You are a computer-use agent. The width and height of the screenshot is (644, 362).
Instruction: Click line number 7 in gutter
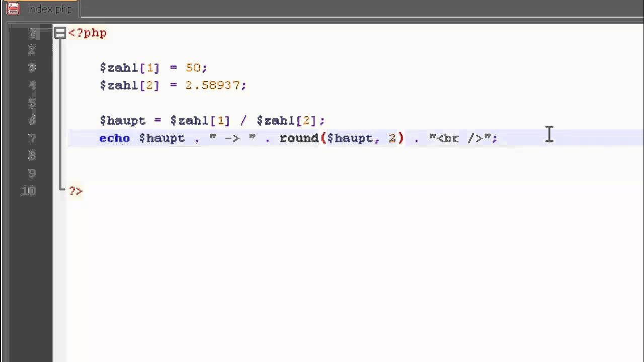pos(32,138)
